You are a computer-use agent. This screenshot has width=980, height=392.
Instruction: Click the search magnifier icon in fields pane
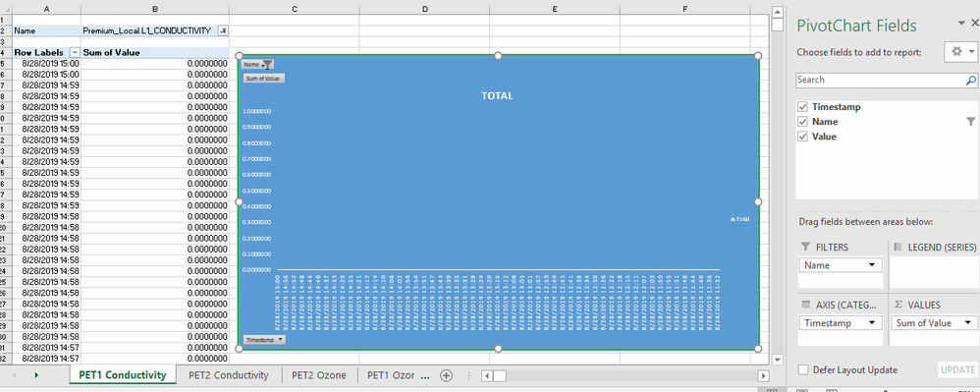click(x=970, y=80)
